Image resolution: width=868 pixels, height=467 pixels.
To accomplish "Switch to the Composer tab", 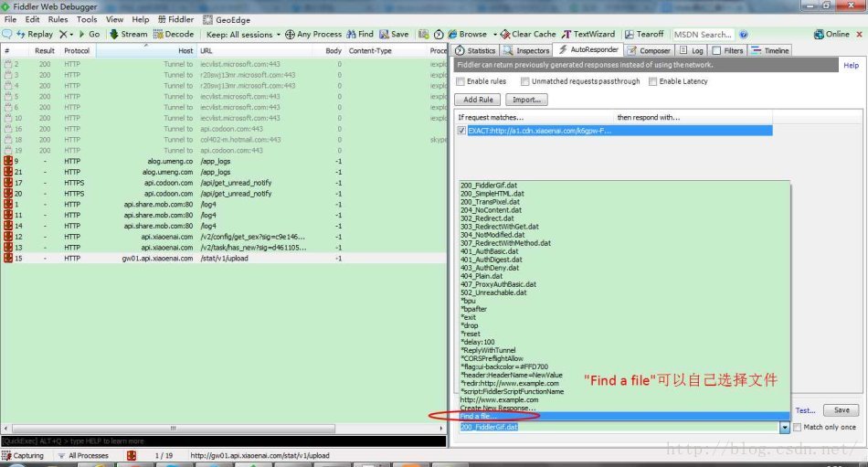I will coord(649,50).
